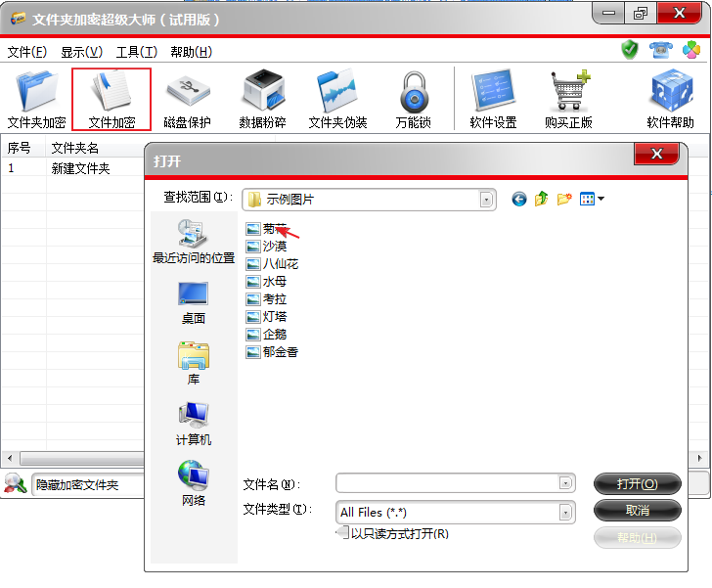712x588 pixels.
Task: Open the 显示(V) menu
Action: [82, 52]
